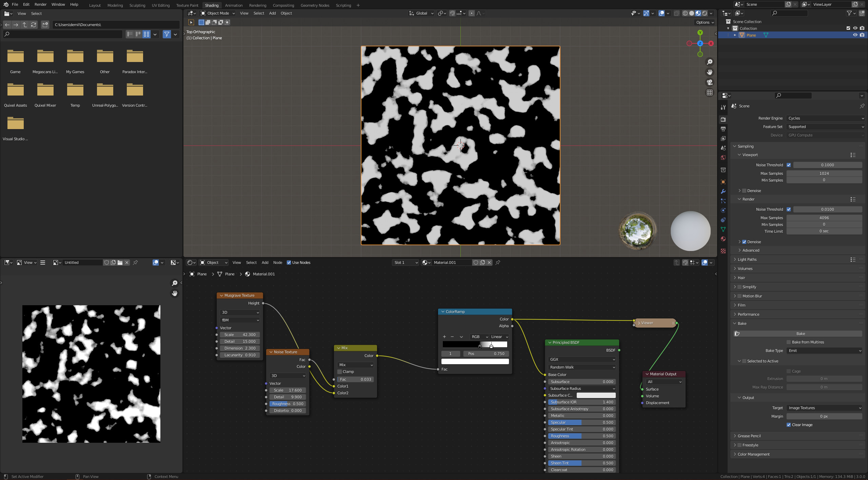The height and width of the screenshot is (480, 868).
Task: Open the Render menu
Action: tap(40, 4)
